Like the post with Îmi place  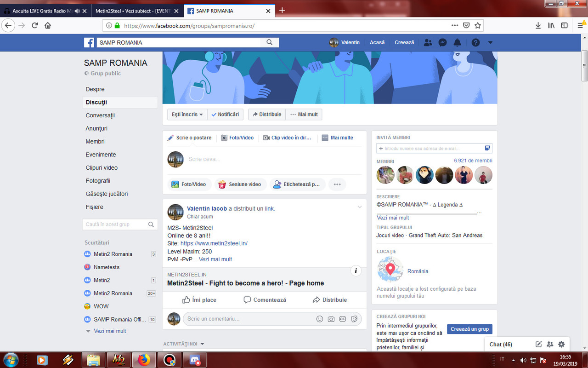click(199, 299)
